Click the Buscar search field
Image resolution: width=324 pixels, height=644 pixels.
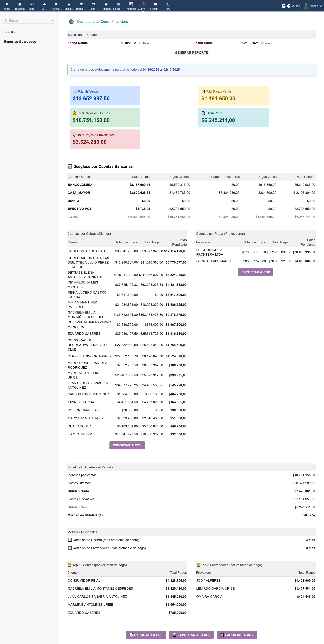click(29, 20)
